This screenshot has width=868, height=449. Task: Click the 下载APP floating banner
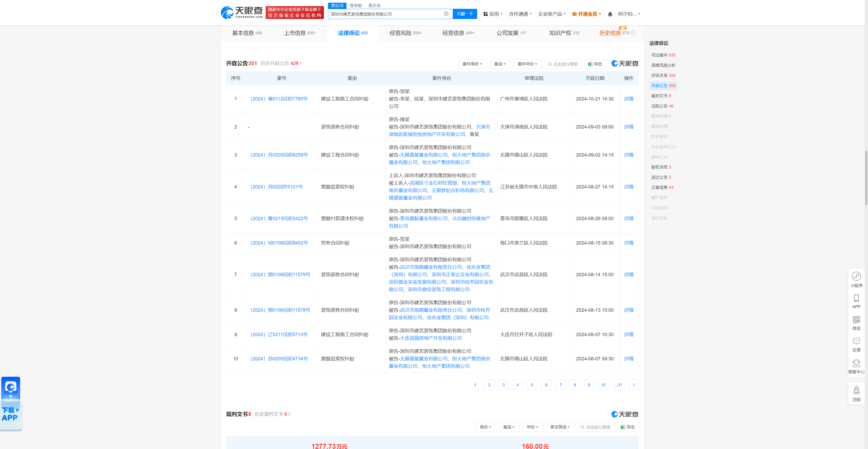(11, 403)
